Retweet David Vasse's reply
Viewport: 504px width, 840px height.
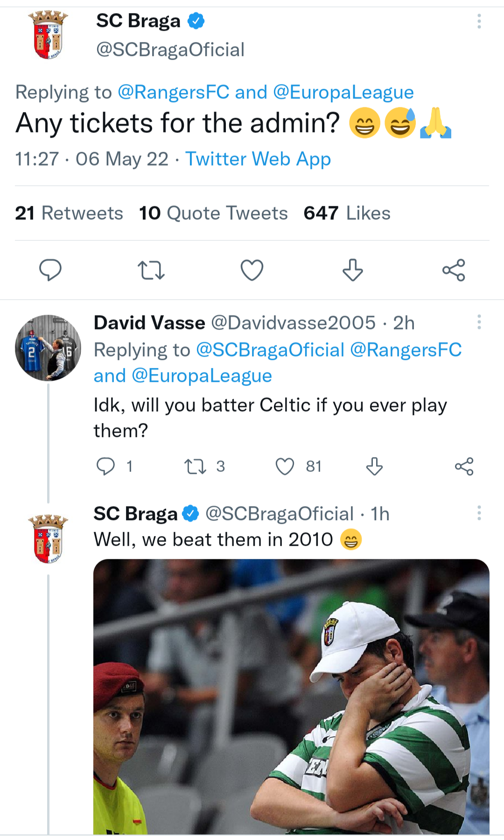pos(195,466)
